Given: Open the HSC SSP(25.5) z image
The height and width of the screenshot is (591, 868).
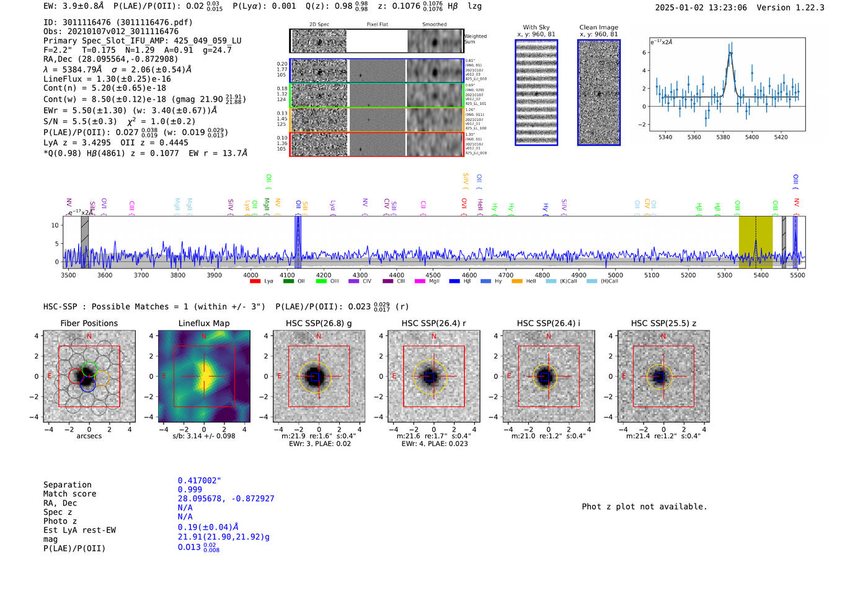Looking at the screenshot, I should click(663, 376).
